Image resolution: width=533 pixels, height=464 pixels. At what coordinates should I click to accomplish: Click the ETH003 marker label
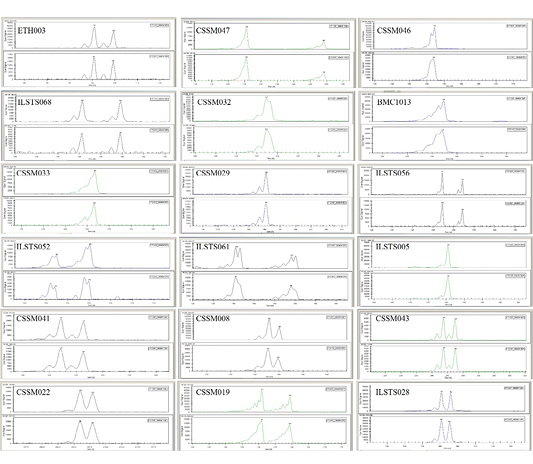click(31, 31)
